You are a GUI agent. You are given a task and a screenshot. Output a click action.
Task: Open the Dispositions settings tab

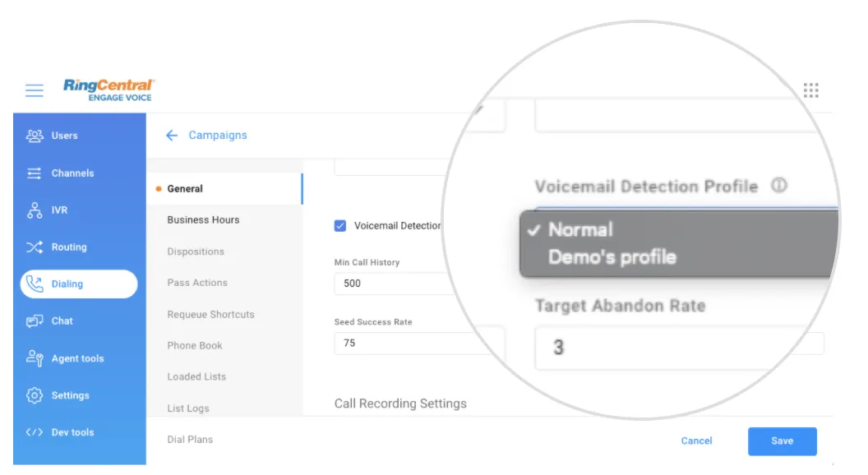coord(196,251)
